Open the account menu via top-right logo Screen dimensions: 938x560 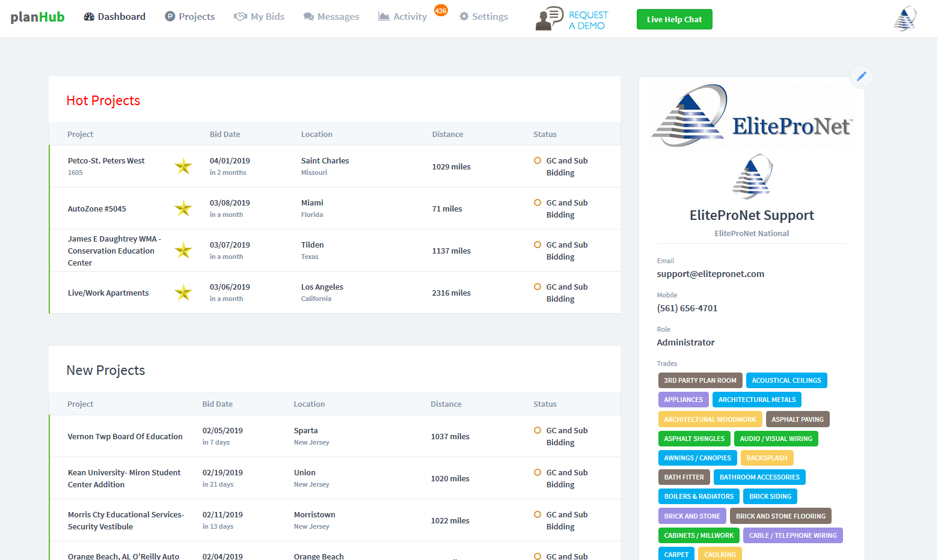(906, 18)
